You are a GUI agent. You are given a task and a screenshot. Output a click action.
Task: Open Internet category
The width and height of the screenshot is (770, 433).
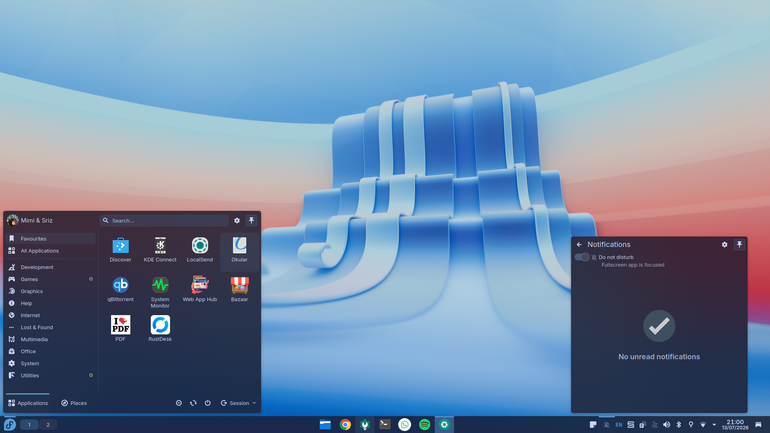click(51, 315)
